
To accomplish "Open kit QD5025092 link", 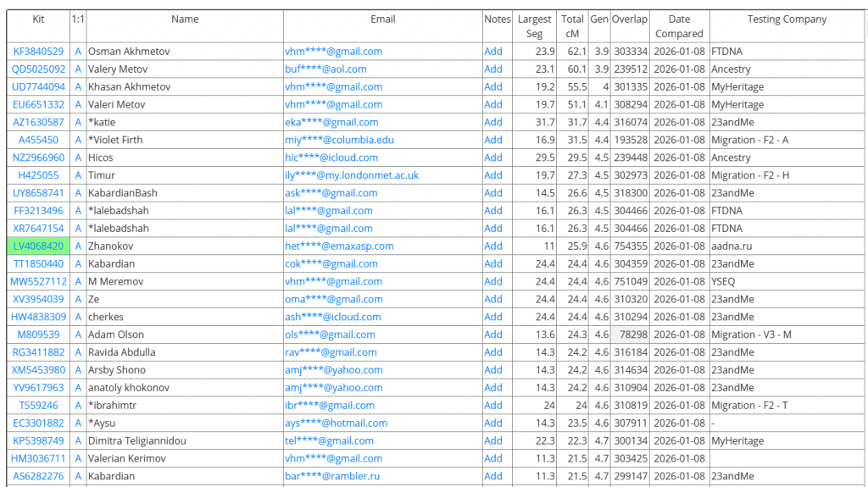I will point(38,69).
